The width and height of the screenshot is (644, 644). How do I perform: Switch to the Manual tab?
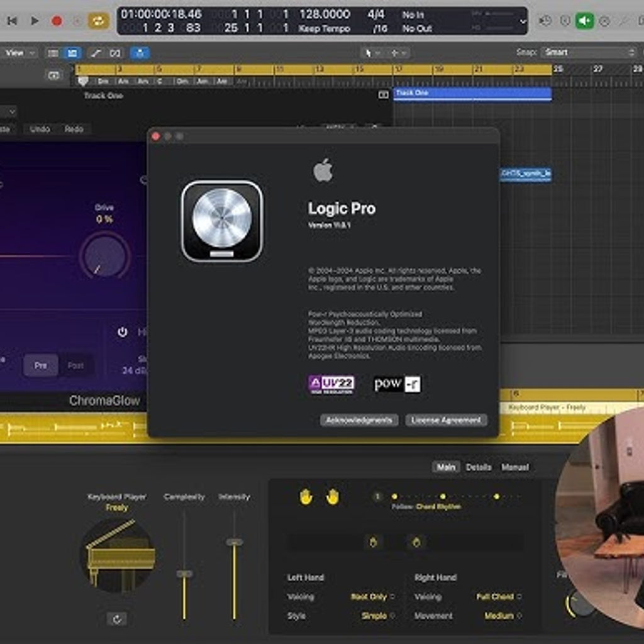[x=515, y=467]
